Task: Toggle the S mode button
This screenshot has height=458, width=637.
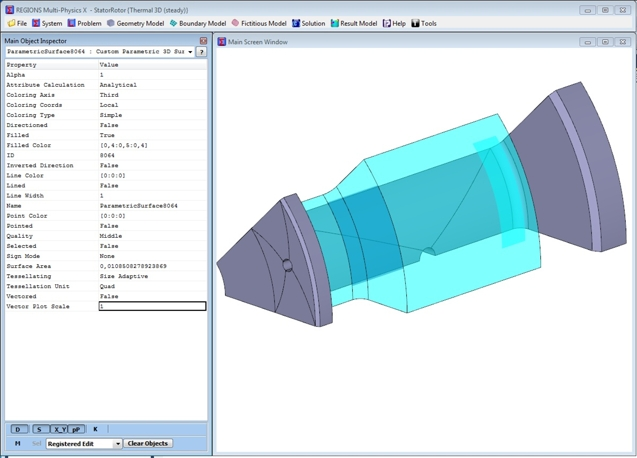Action: [x=40, y=429]
